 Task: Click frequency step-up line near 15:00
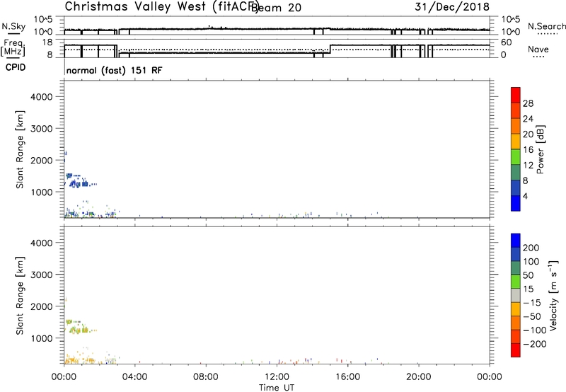click(330, 49)
